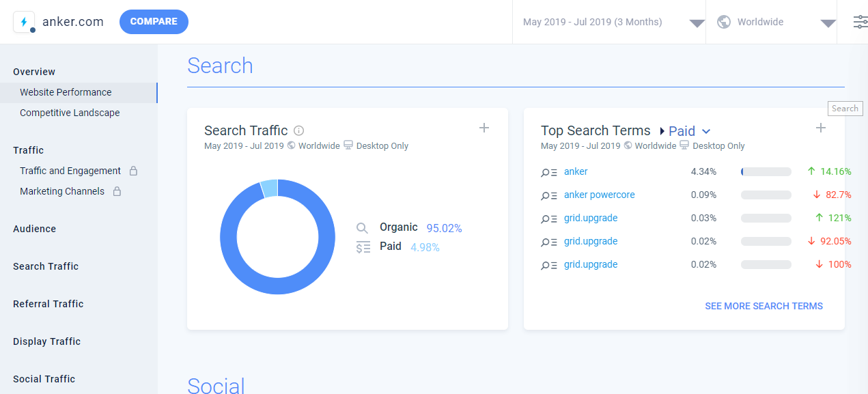Click the Search Traffic info icon
This screenshot has height=394, width=868.
click(x=298, y=130)
